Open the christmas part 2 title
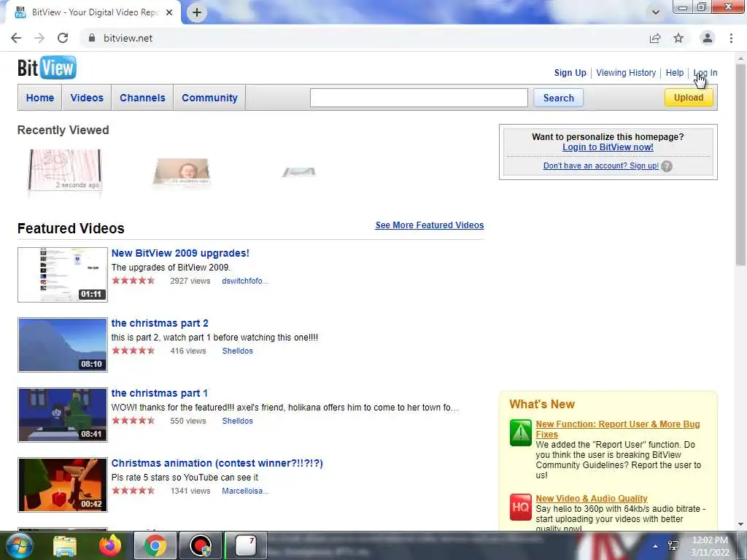 point(160,323)
